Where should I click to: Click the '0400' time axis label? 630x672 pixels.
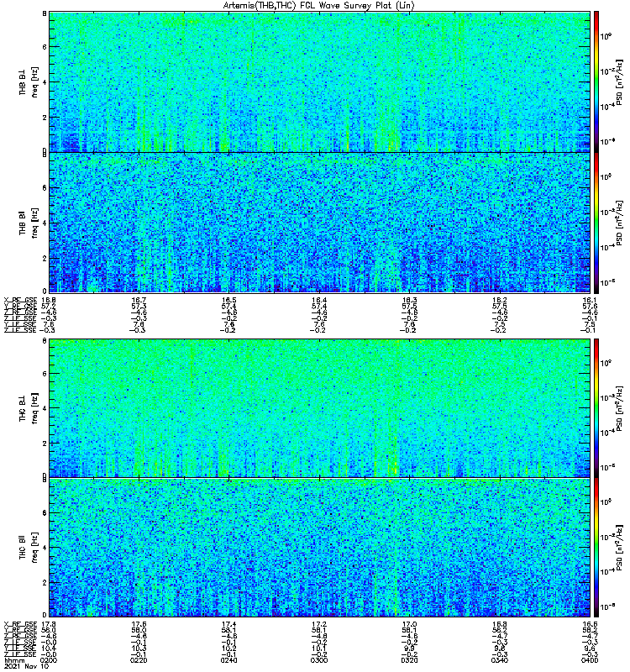tap(590, 660)
